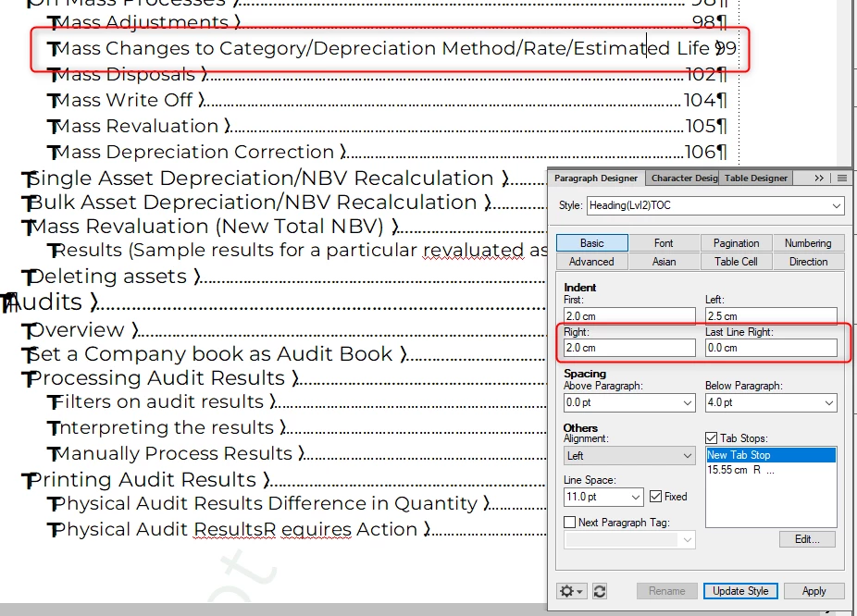Select the Font properties tab
Screen dimensions: 857x616
coord(664,243)
